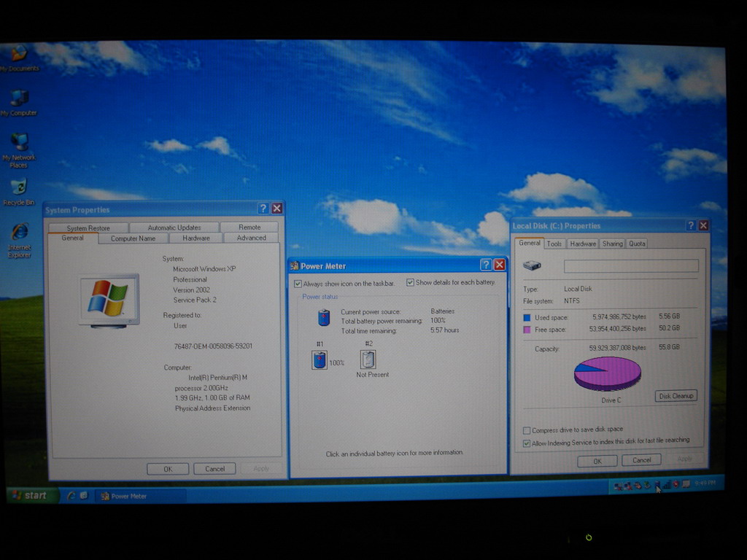Switch to System Restore tab
The height and width of the screenshot is (560, 747).
point(88,227)
